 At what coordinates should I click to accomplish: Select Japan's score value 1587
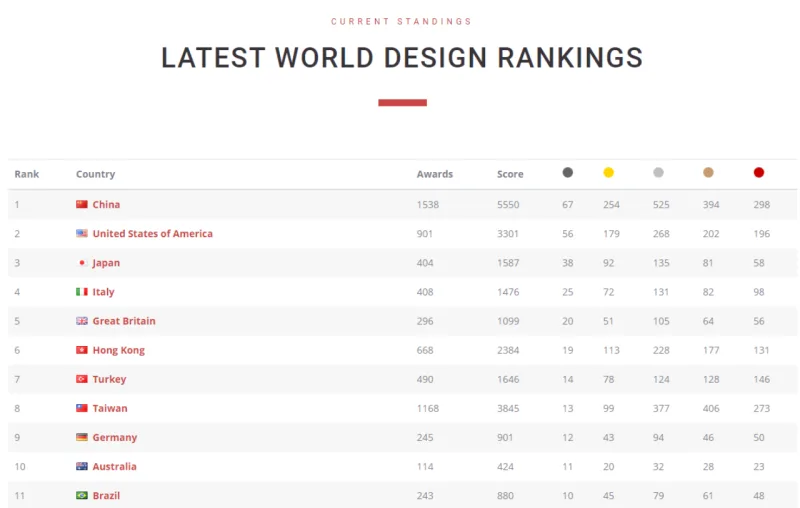[508, 263]
